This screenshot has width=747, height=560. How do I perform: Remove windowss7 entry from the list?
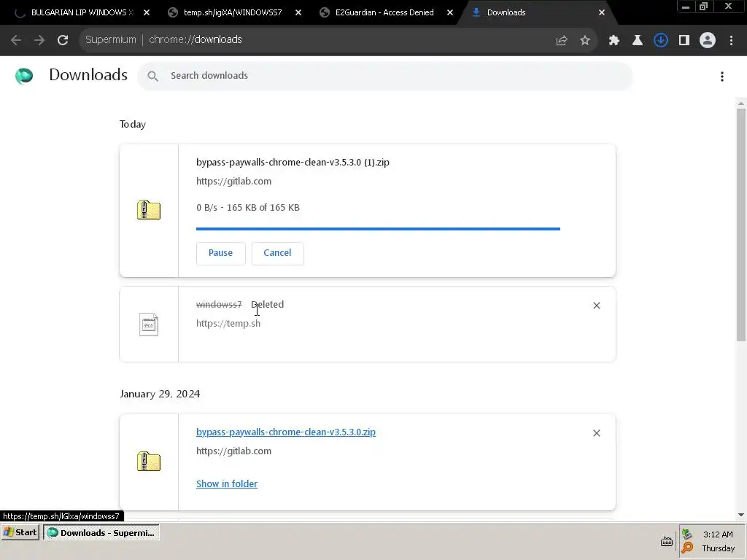coord(597,306)
